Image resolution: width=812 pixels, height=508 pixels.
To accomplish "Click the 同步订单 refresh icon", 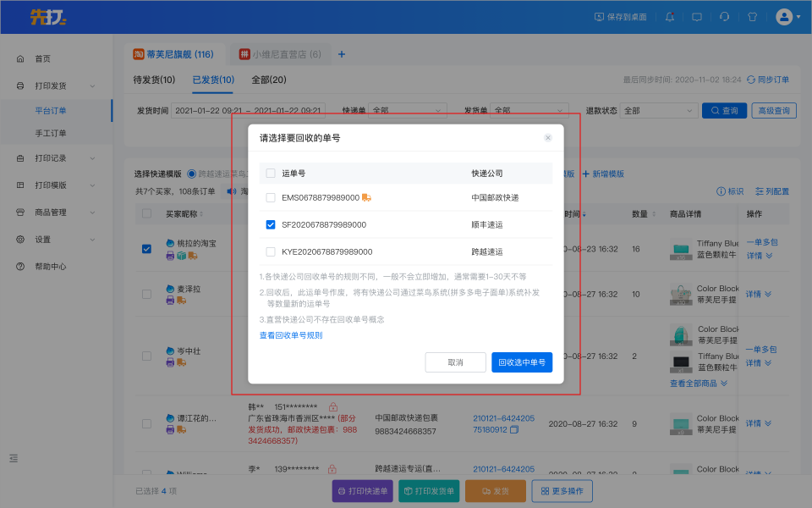I will click(750, 80).
